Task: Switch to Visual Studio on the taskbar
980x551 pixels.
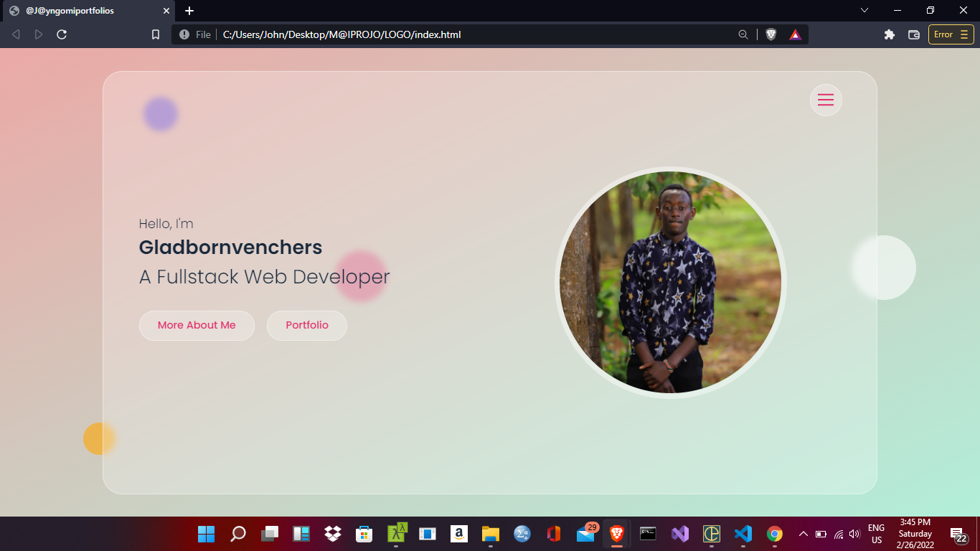Action: 679,534
